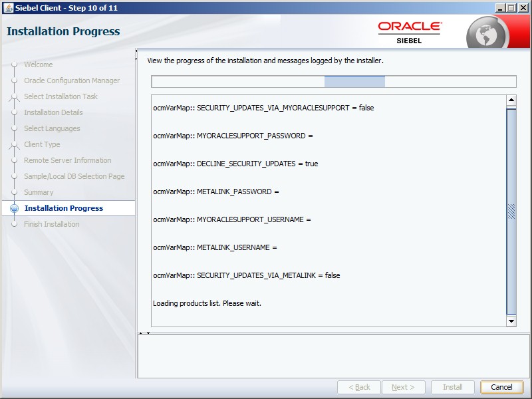This screenshot has width=532, height=399.
Task: Click the scrollbar up arrow of the log
Action: pos(511,100)
